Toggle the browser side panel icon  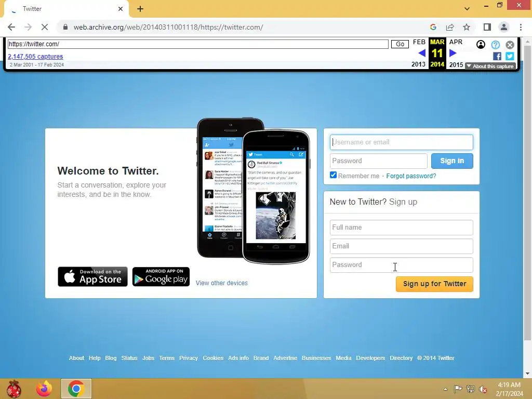click(487, 27)
